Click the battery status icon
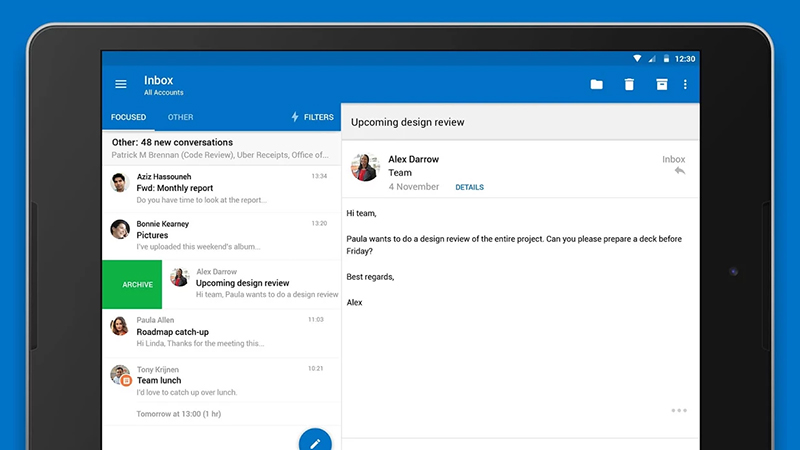 [x=666, y=59]
